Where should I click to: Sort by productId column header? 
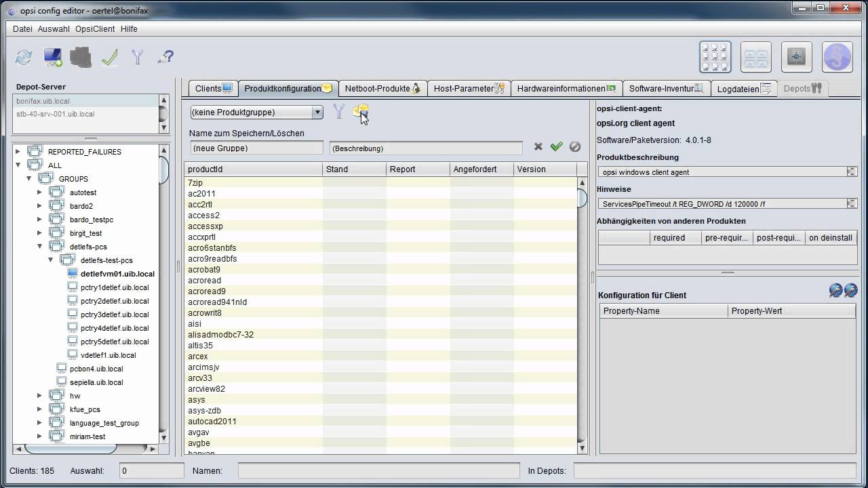[254, 169]
